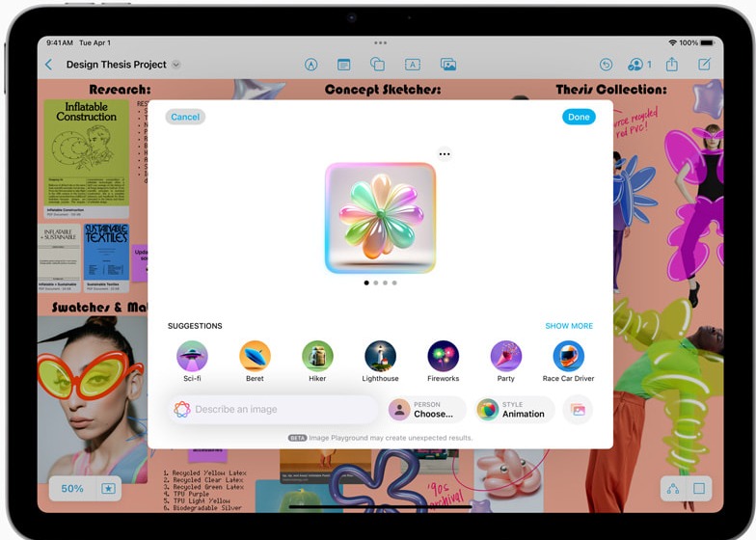Open the Style Animation selector
Image resolution: width=756 pixels, height=540 pixels.
(515, 410)
